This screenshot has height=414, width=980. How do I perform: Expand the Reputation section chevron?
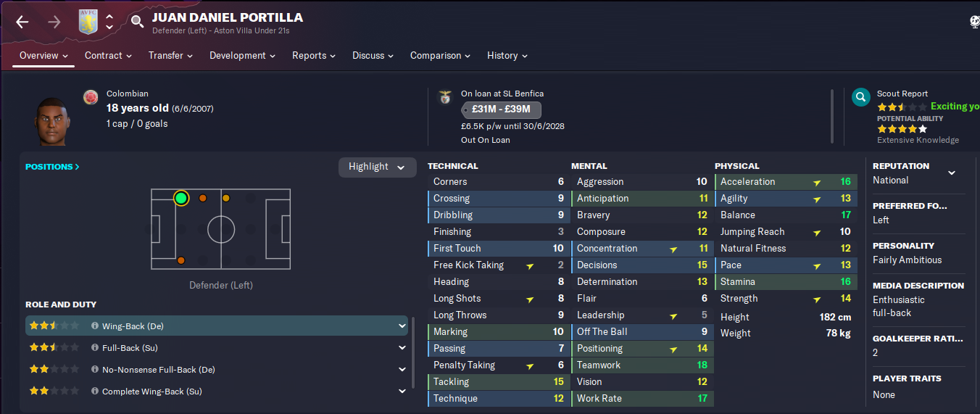click(x=952, y=173)
